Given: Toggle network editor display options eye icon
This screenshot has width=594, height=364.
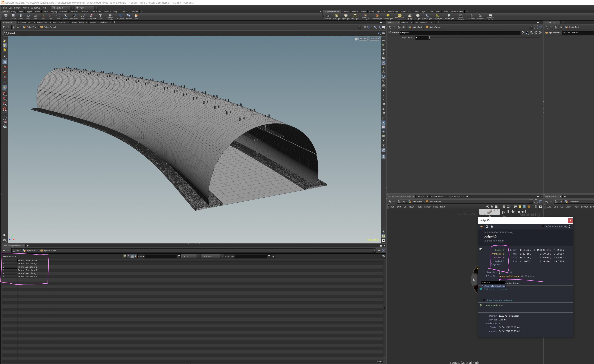Looking at the screenshot, I should point(541,207).
